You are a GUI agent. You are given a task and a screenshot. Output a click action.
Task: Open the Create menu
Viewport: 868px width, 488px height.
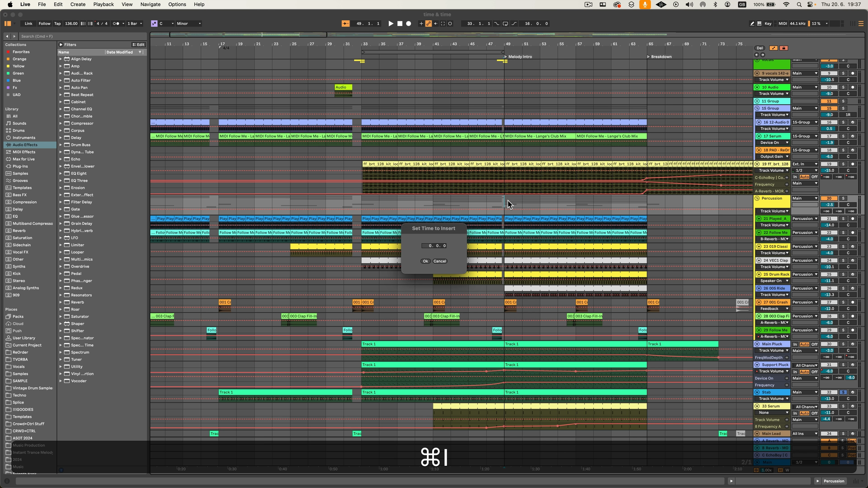[x=78, y=4]
